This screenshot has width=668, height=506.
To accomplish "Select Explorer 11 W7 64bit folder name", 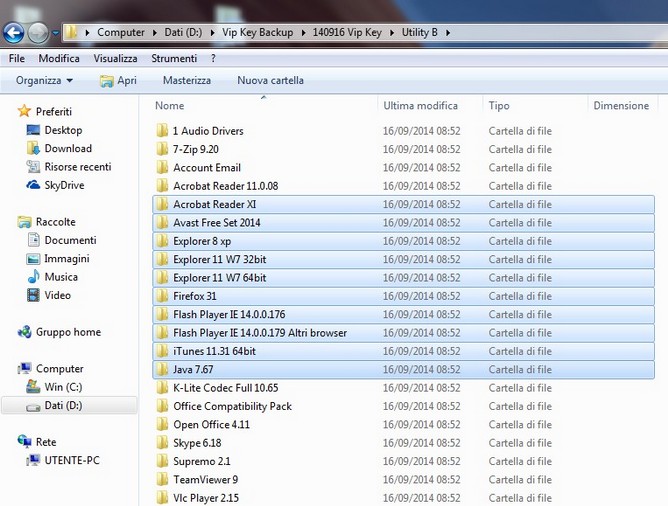I will pos(219,278).
